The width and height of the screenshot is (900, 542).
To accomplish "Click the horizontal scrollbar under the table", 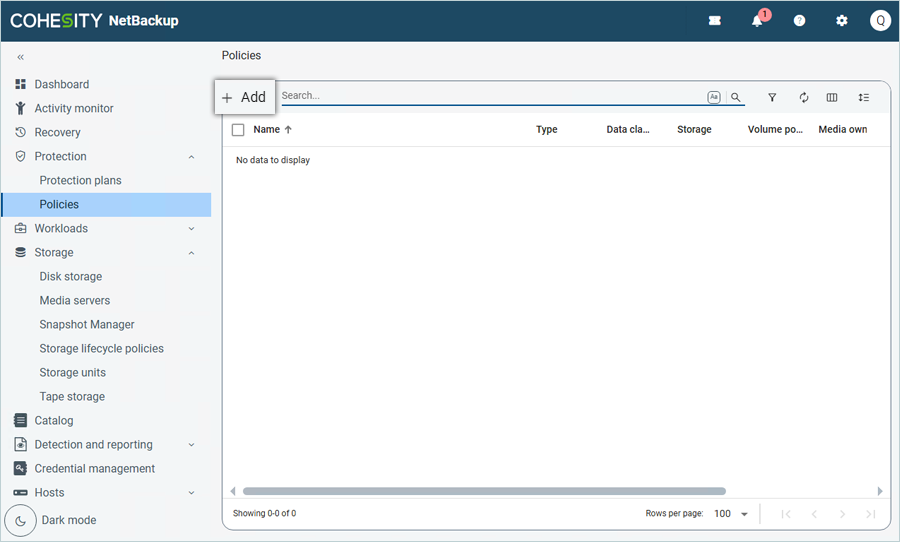I will coord(483,491).
